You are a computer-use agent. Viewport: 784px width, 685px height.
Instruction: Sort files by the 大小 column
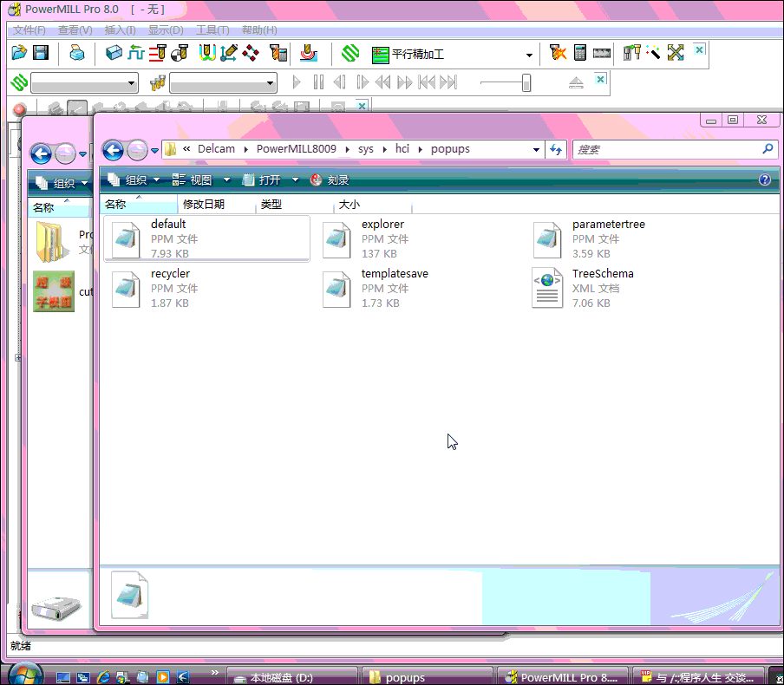(372, 204)
